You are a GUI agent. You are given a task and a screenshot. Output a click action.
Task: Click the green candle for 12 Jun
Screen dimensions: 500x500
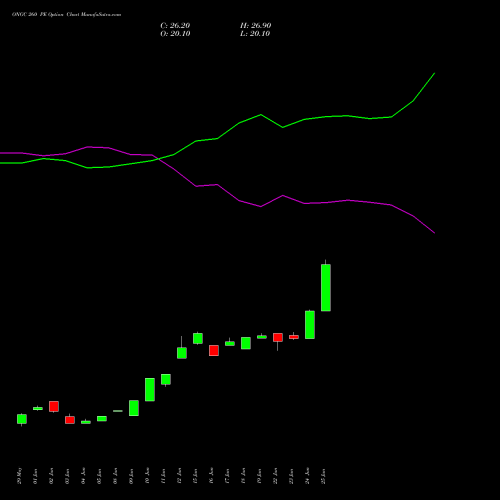182,353
